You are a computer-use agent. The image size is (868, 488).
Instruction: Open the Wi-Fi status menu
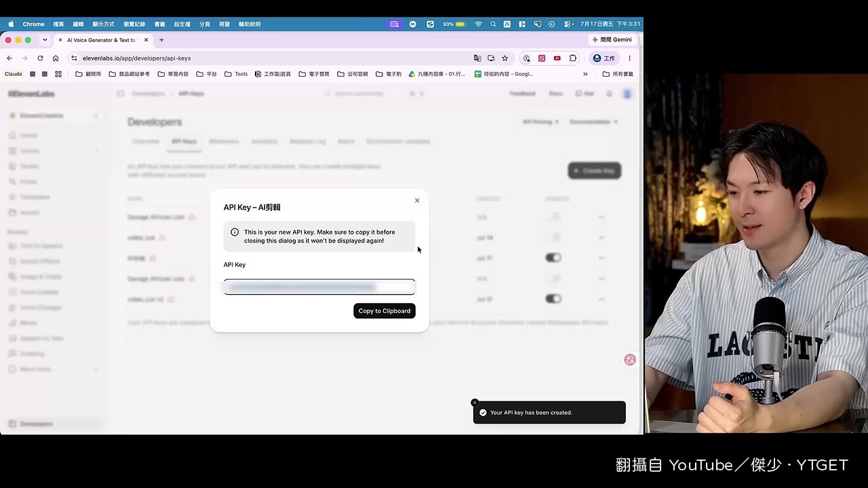[478, 24]
